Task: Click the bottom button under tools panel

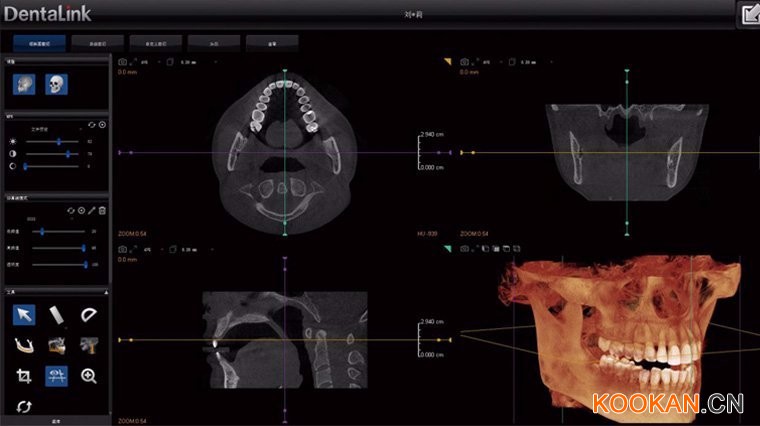Action: tap(56, 421)
